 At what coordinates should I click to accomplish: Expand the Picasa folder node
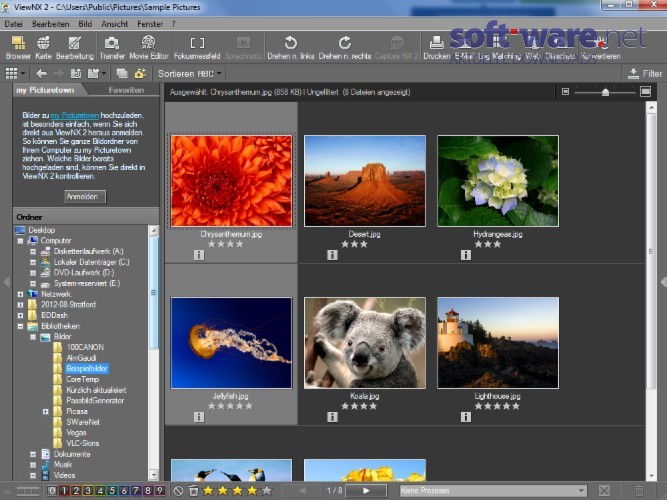point(46,411)
